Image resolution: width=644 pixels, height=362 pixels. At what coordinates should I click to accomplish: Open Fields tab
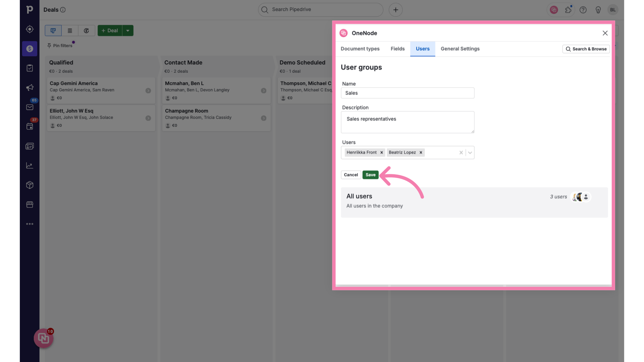tap(397, 49)
